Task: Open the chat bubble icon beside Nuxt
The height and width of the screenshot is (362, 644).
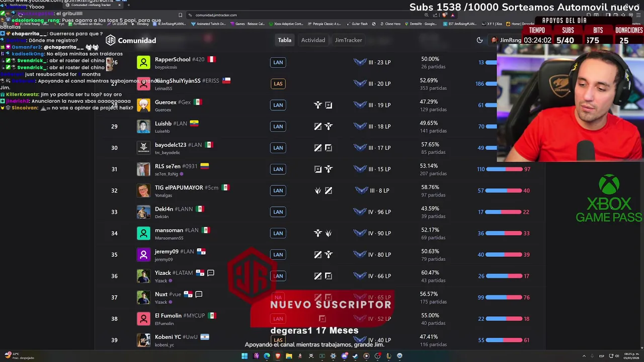Action: pyautogui.click(x=199, y=294)
